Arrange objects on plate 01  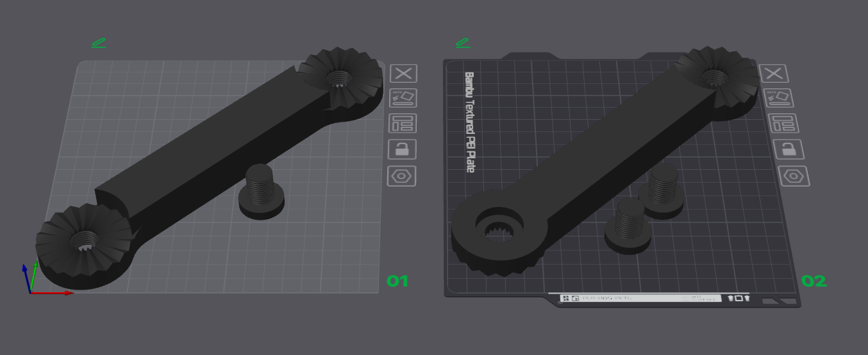(x=403, y=123)
